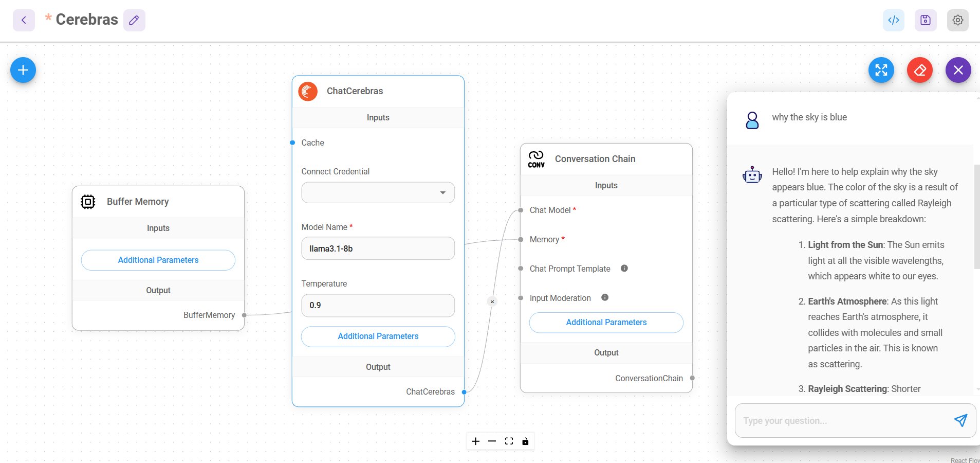Open Buffer Memory Additional Parameters
980x463 pixels.
point(158,260)
